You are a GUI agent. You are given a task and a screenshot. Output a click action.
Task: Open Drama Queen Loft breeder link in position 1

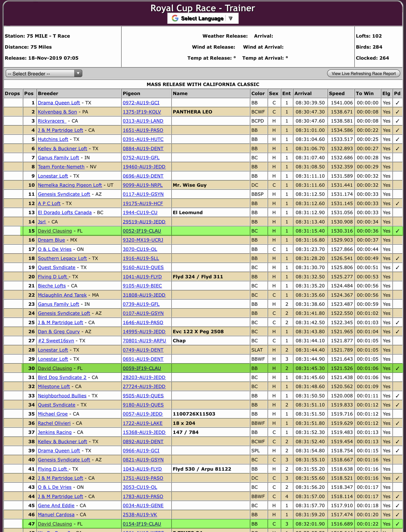pos(59,103)
